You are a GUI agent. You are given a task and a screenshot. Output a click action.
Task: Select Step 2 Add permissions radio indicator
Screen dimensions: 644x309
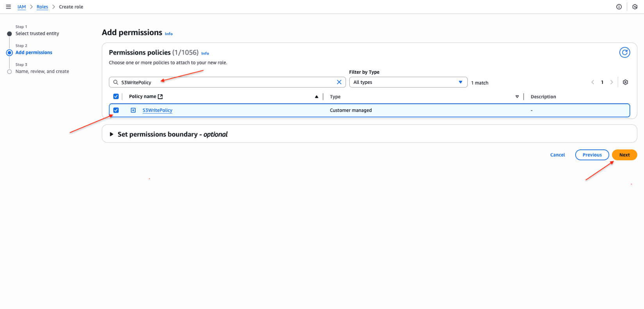pyautogui.click(x=9, y=53)
